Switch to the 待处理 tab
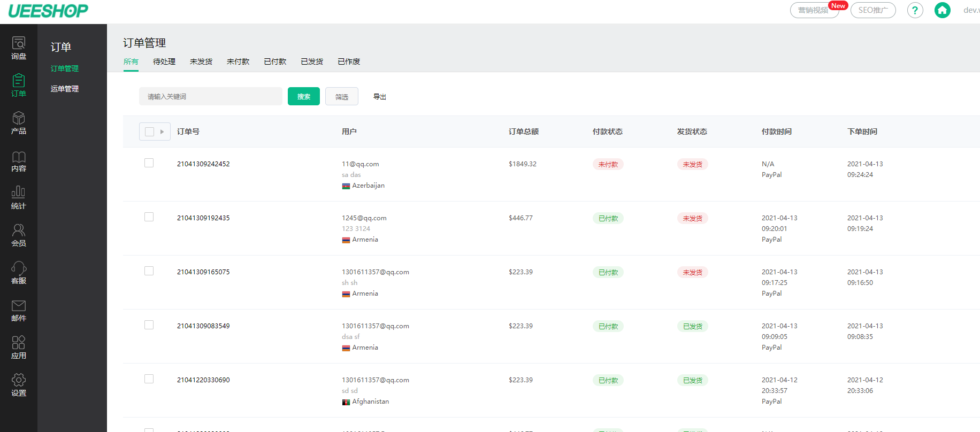980x432 pixels. pos(164,61)
